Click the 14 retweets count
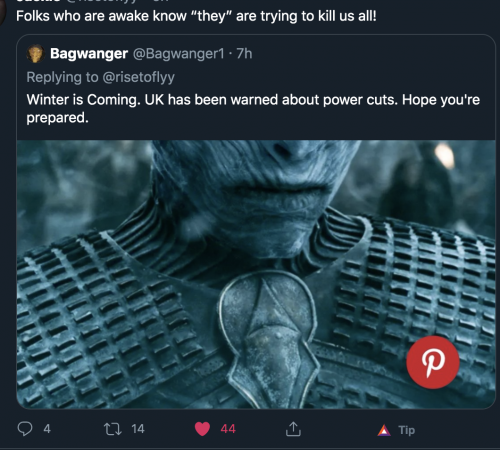 coord(138,429)
